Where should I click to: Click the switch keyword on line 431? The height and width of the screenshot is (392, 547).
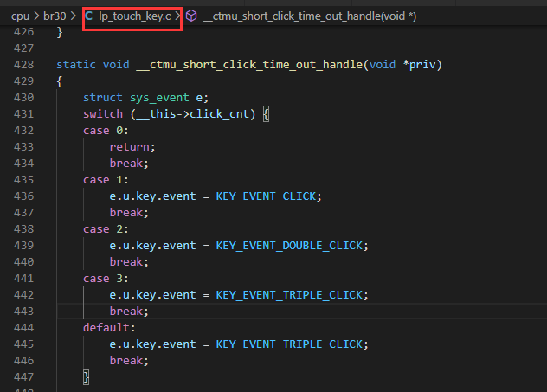click(x=103, y=114)
